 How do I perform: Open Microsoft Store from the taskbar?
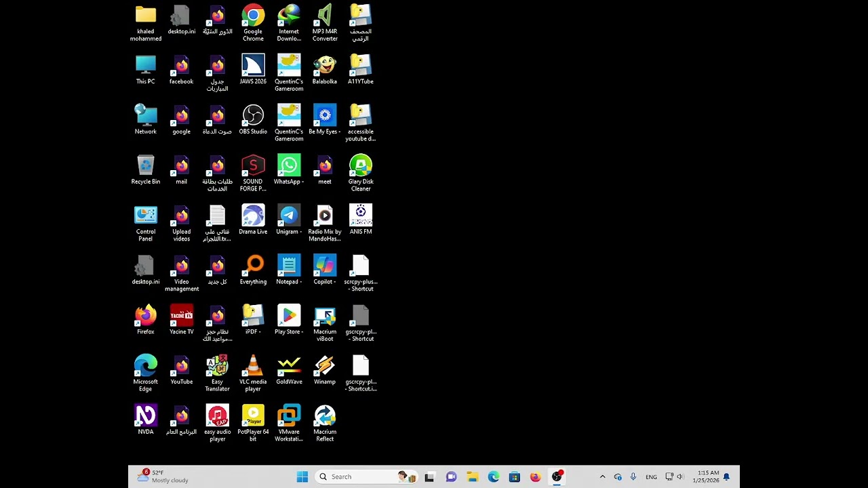click(x=515, y=476)
